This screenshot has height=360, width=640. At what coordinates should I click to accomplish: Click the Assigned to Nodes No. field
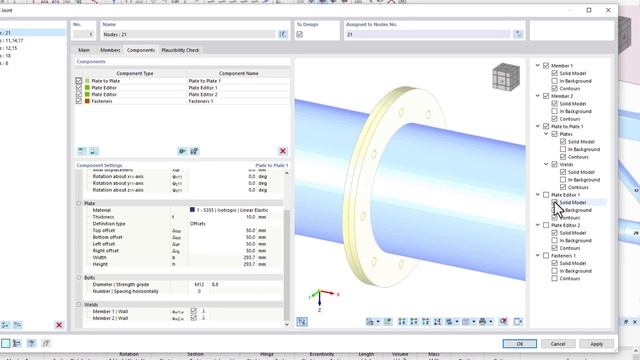428,35
